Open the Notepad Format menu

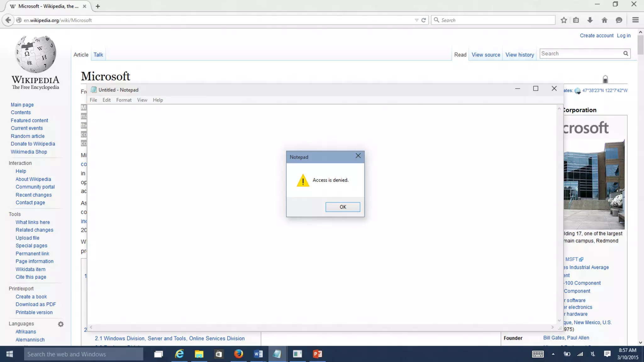coord(124,100)
